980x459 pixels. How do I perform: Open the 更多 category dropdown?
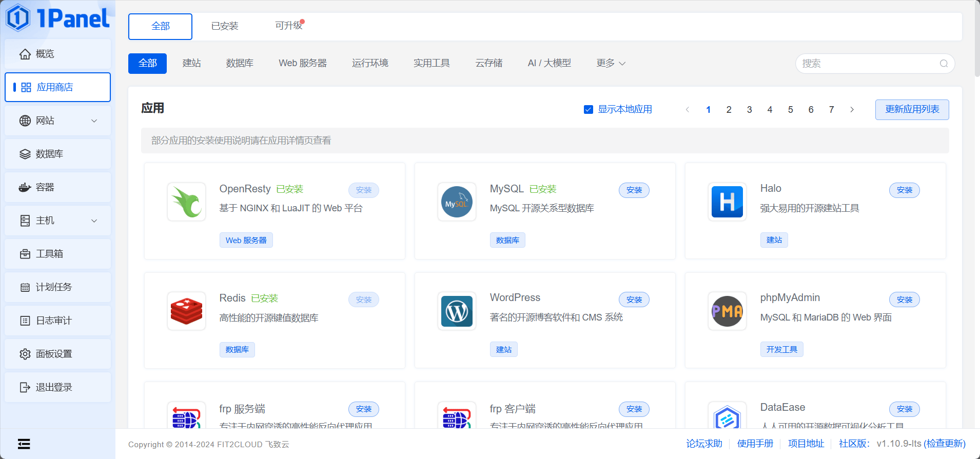coord(611,63)
